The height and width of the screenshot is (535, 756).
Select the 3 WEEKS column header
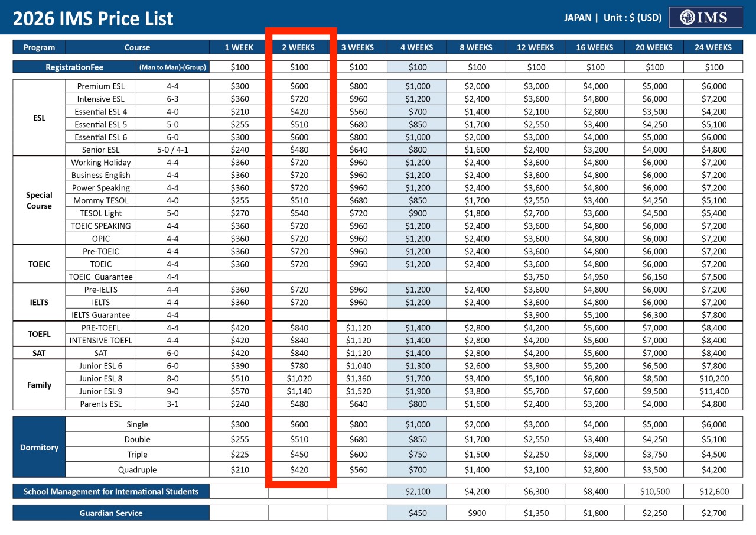tap(358, 47)
